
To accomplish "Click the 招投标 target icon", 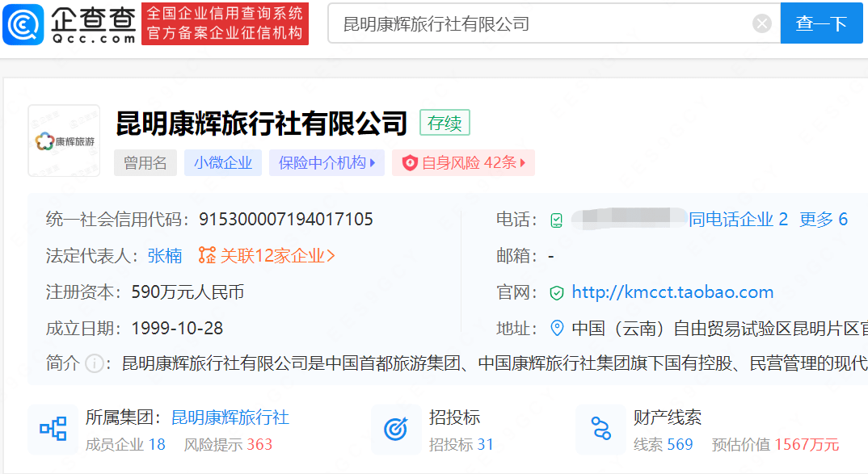I will tap(396, 430).
